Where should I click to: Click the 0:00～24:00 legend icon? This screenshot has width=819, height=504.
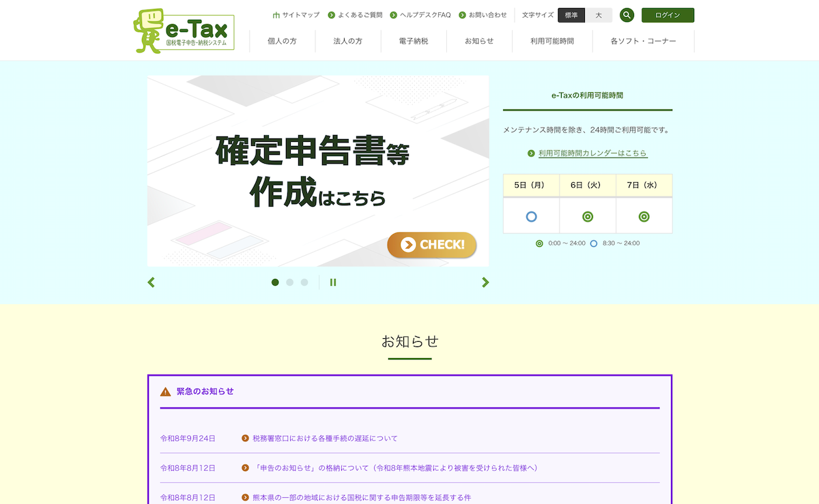(x=539, y=243)
